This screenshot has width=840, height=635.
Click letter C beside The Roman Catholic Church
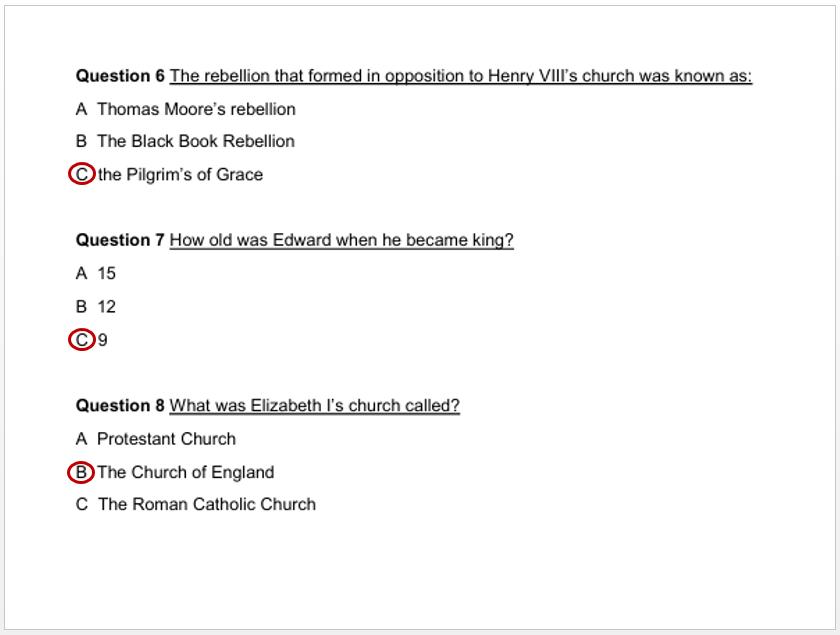[x=82, y=504]
